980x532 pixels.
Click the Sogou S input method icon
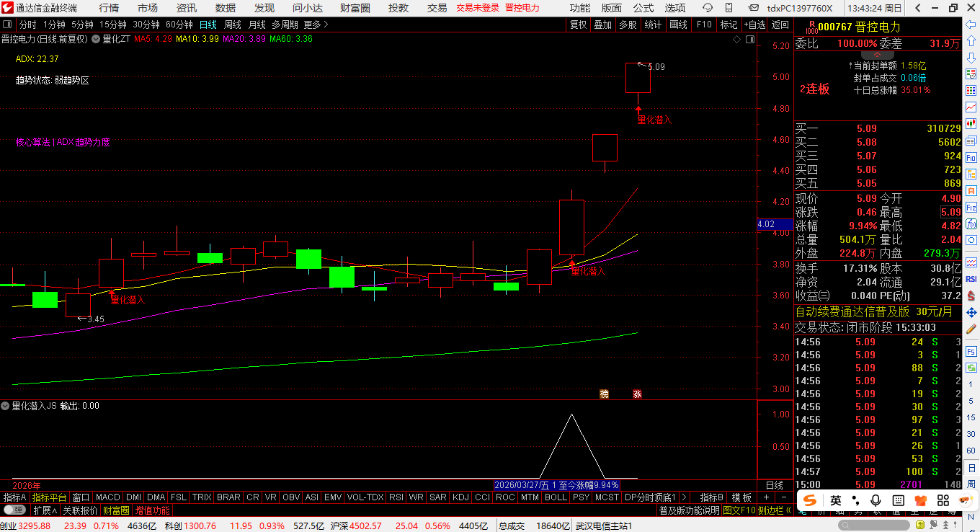coord(809,500)
